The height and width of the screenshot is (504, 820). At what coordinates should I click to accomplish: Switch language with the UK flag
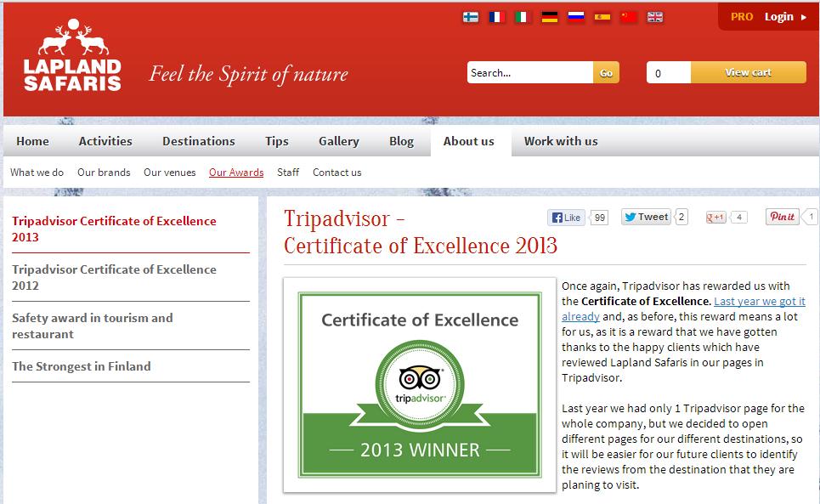[655, 17]
